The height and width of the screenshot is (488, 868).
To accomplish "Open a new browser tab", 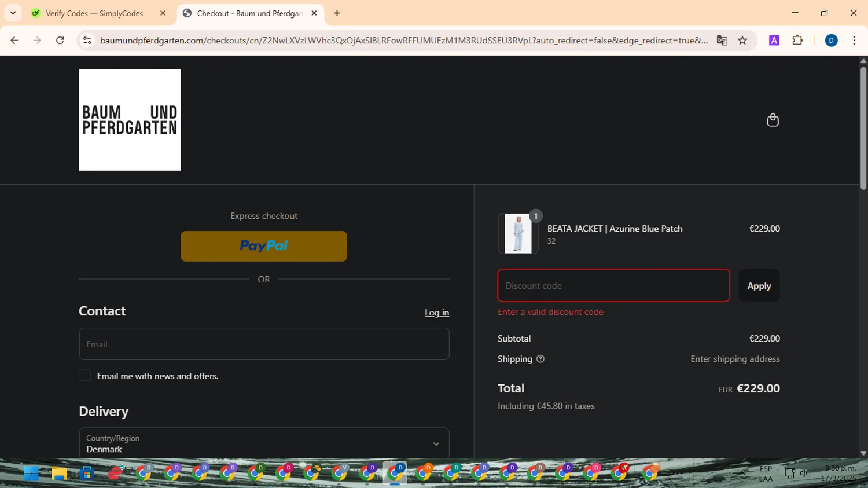I will pos(337,13).
